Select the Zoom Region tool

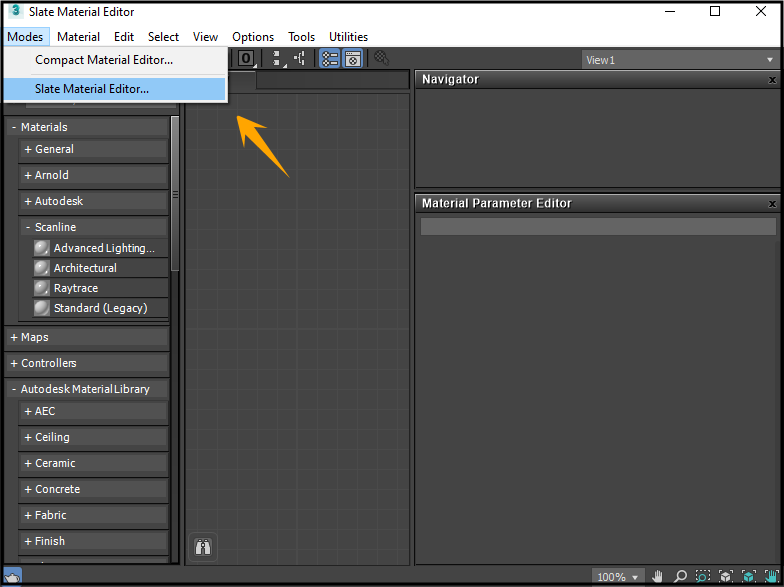click(x=702, y=576)
